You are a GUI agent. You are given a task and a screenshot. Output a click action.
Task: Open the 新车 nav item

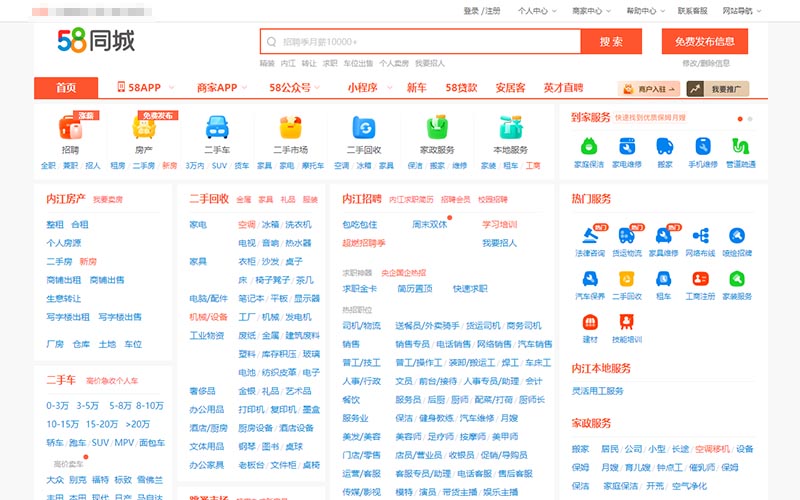(416, 88)
